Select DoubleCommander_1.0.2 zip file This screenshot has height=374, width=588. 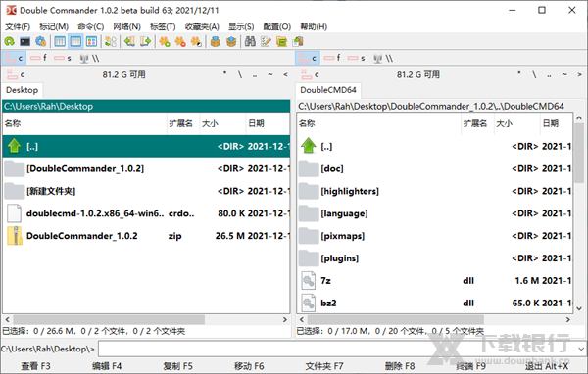[x=146, y=236]
